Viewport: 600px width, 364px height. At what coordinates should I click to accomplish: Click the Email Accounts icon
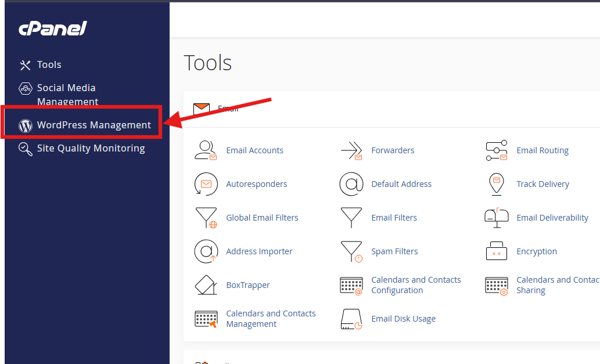pyautogui.click(x=206, y=150)
